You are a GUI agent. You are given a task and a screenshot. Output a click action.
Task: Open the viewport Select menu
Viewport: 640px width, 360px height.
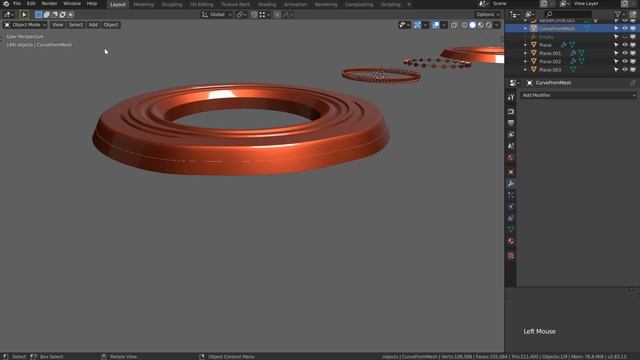point(76,25)
